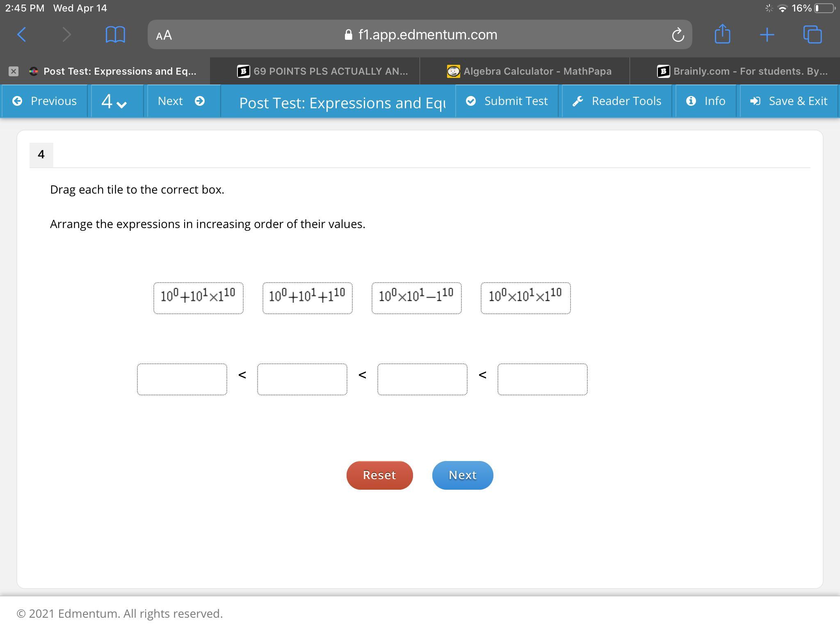This screenshot has height=630, width=840.
Task: Tap the AA reader view button
Action: click(x=164, y=35)
